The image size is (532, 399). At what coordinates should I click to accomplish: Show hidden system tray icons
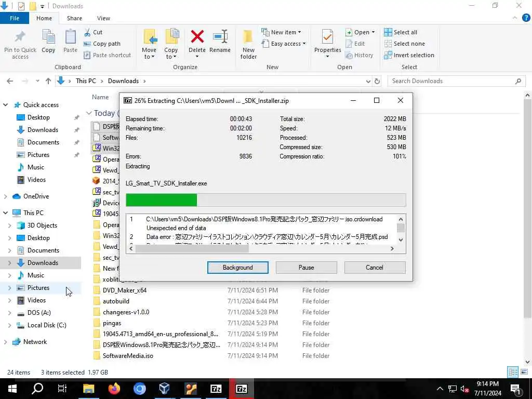click(440, 389)
